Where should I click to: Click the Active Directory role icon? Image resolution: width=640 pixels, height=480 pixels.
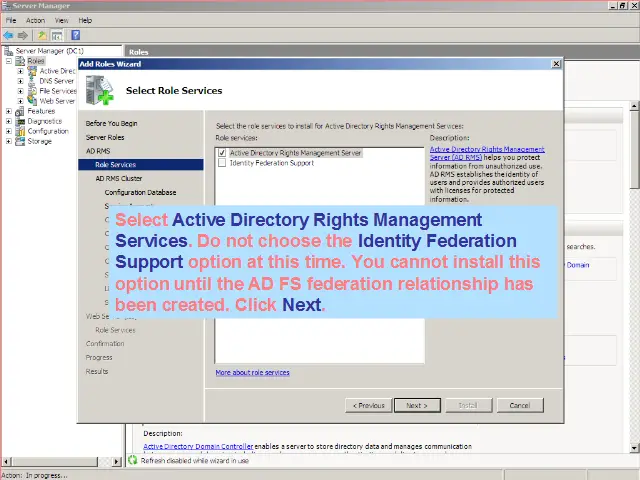pyautogui.click(x=32, y=71)
